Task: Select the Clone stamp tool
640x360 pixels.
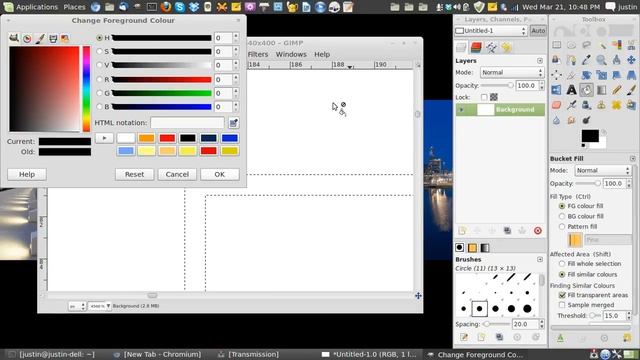Action: click(601, 105)
